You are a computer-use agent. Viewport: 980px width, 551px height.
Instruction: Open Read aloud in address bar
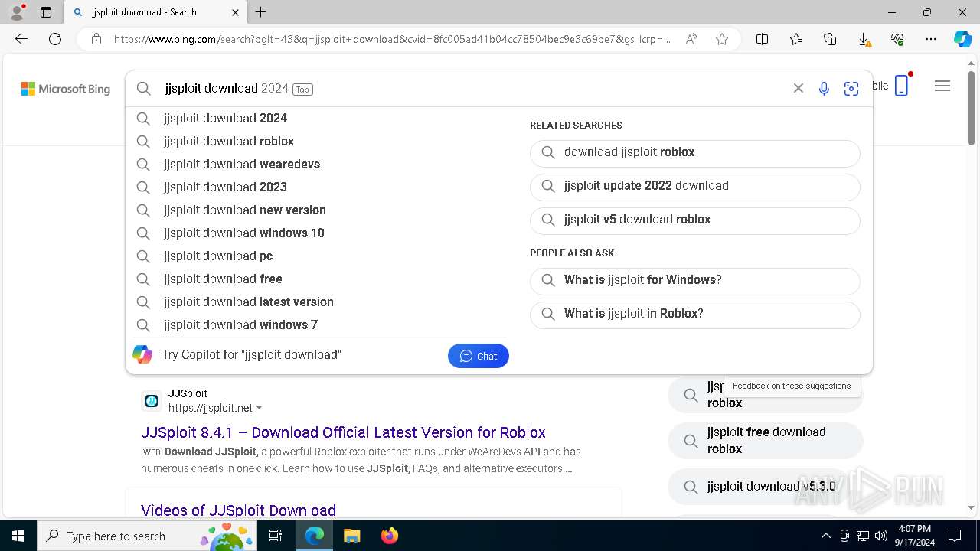[x=691, y=39]
